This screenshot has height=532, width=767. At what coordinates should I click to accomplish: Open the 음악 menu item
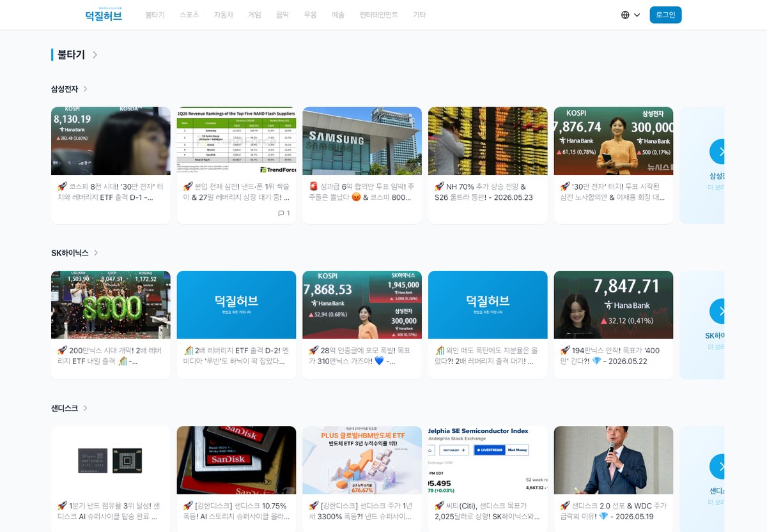[x=283, y=15]
